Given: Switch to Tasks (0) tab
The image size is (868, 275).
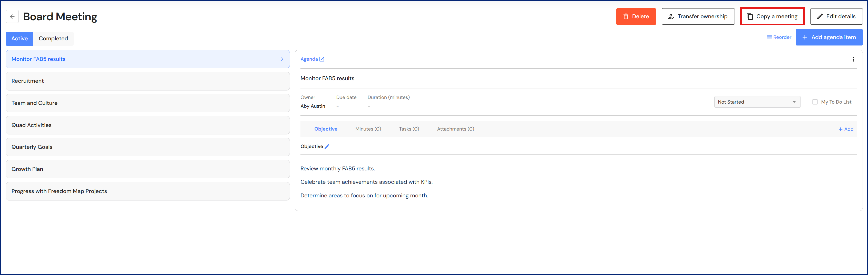Looking at the screenshot, I should tap(409, 129).
